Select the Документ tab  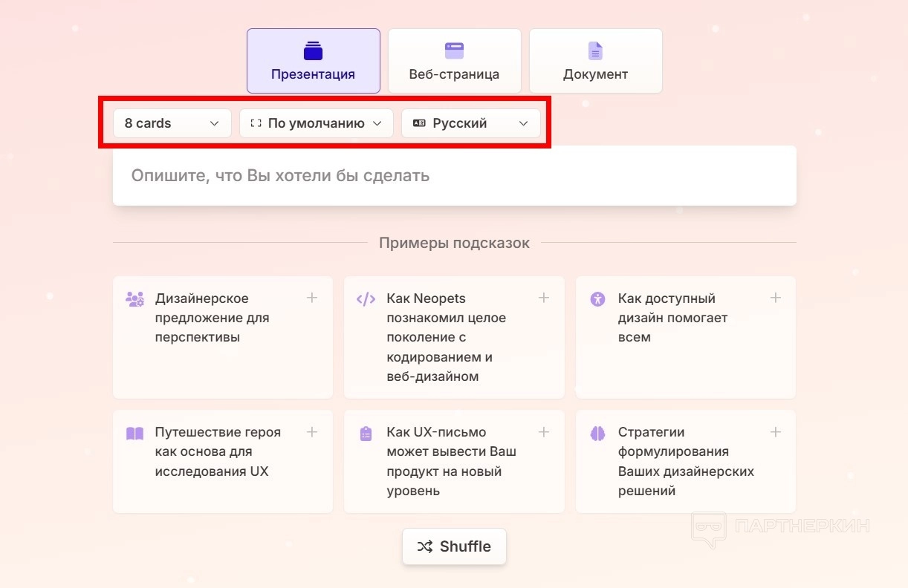[x=595, y=61]
